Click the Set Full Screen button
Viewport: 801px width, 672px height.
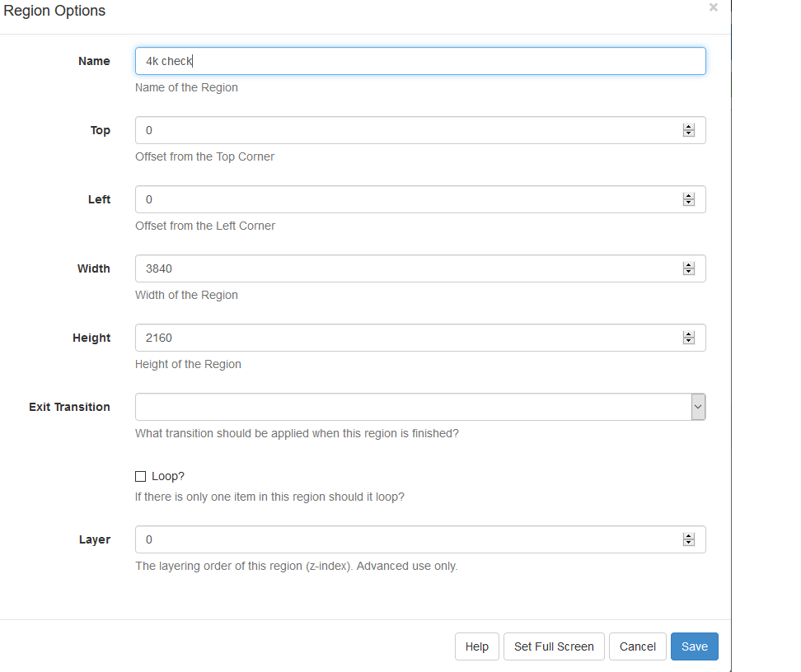click(x=554, y=646)
